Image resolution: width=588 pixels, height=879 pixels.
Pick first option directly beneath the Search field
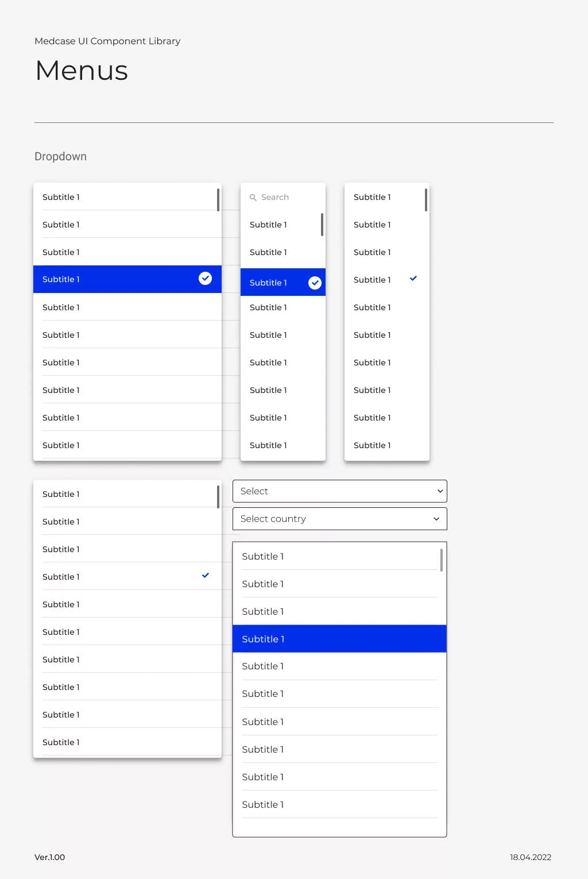click(276, 225)
